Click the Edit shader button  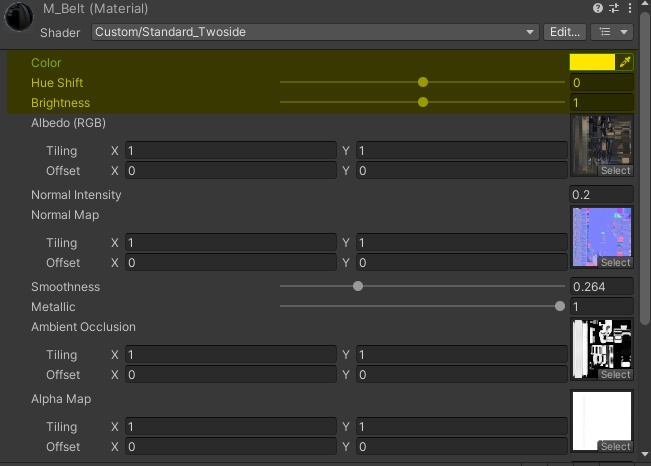pos(564,32)
